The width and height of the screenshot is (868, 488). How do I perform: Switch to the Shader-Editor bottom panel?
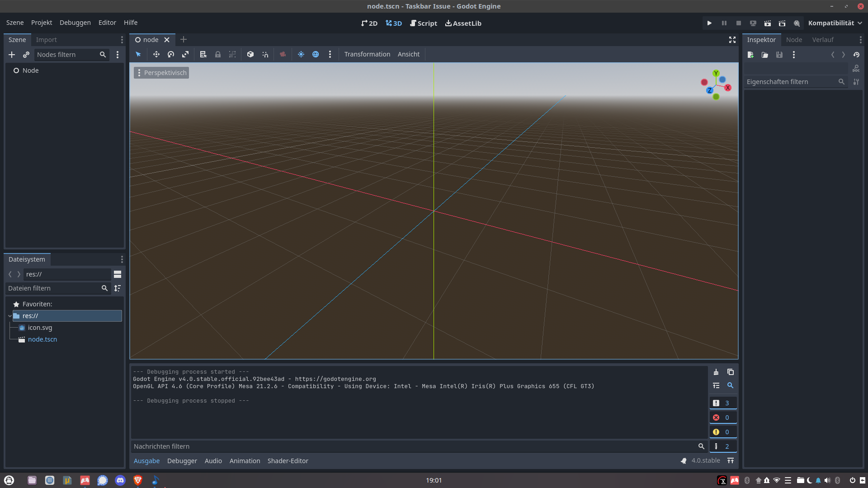[288, 460]
